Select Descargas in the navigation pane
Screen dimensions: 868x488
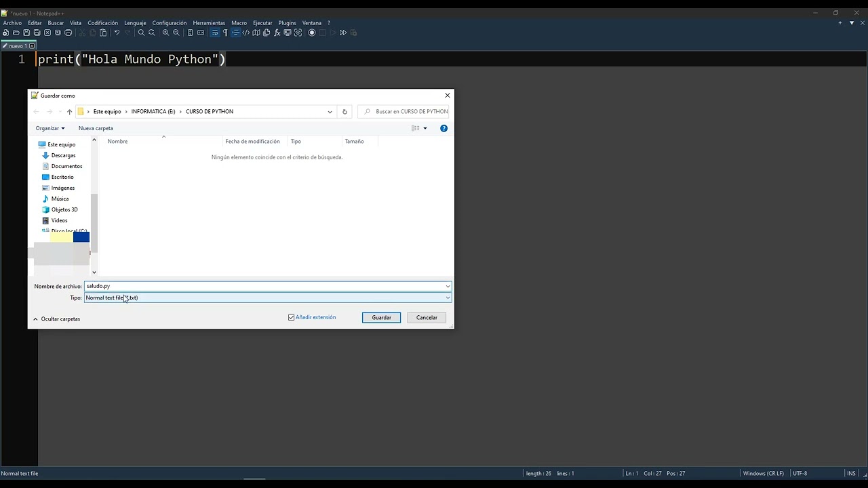pos(63,155)
